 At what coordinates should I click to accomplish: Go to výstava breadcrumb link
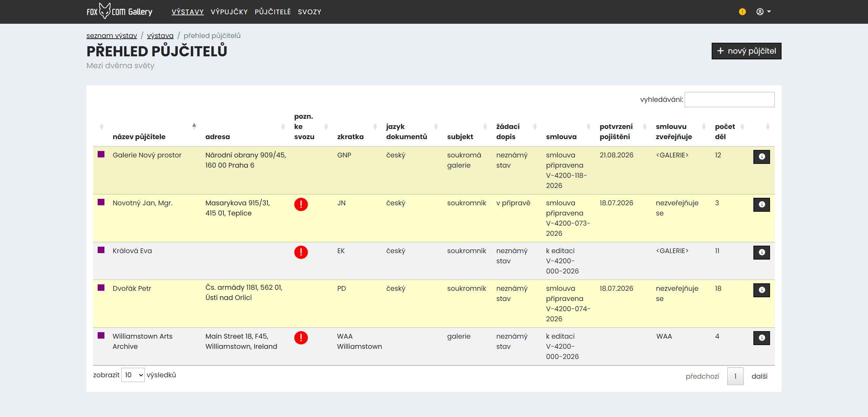[x=160, y=36]
